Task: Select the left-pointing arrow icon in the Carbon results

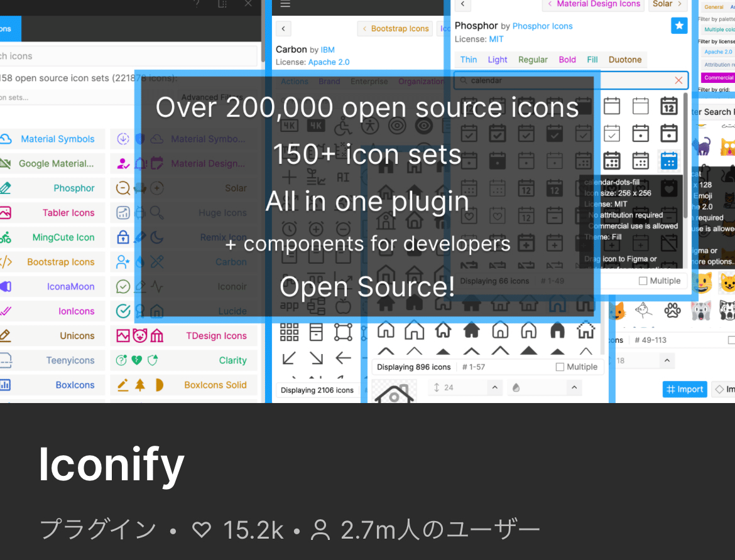Action: coord(344,358)
